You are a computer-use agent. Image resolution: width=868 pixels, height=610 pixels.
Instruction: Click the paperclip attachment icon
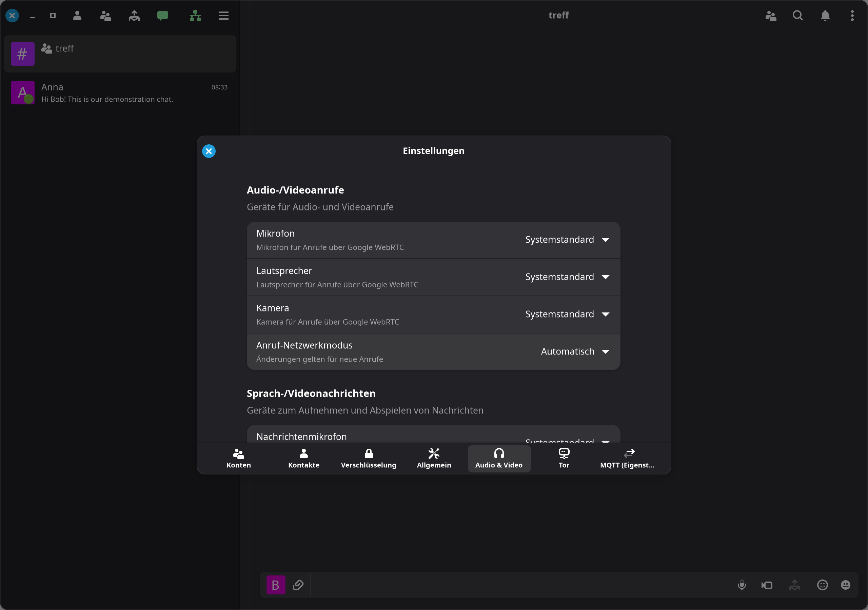298,585
